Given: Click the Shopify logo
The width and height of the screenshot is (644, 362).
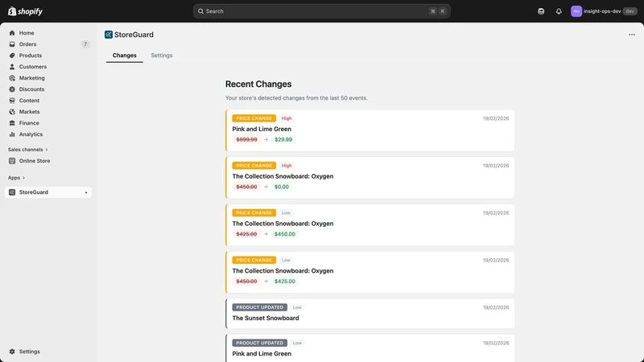Looking at the screenshot, I should (x=26, y=11).
